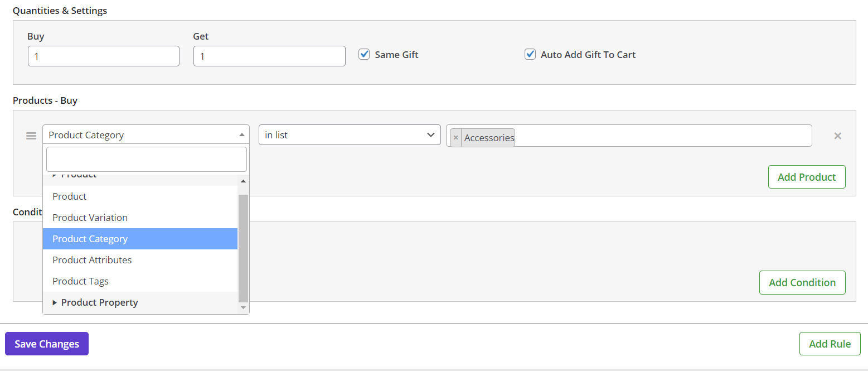Click the Add Product button
Image resolution: width=868 pixels, height=371 pixels.
coord(807,177)
